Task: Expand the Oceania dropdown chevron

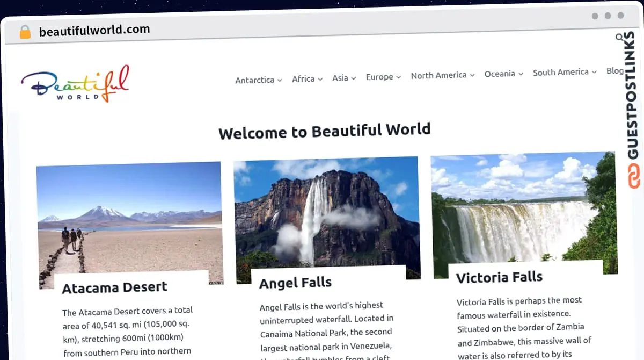Action: coord(521,74)
